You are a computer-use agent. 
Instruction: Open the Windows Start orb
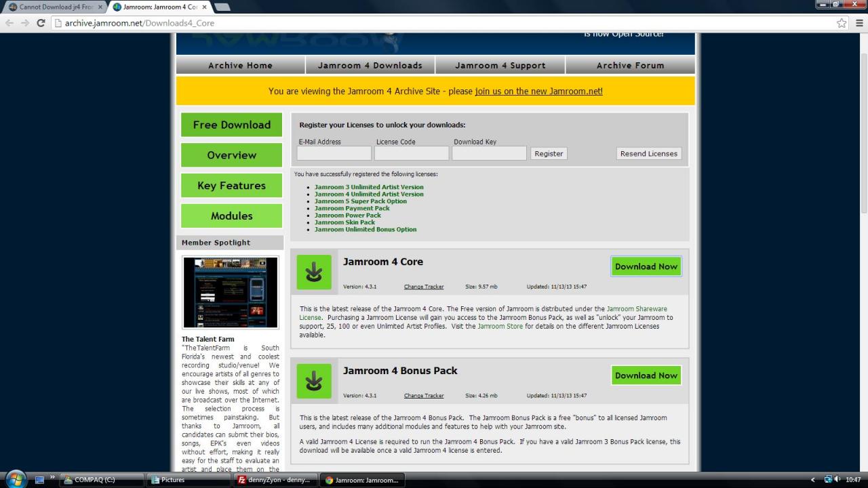click(15, 479)
